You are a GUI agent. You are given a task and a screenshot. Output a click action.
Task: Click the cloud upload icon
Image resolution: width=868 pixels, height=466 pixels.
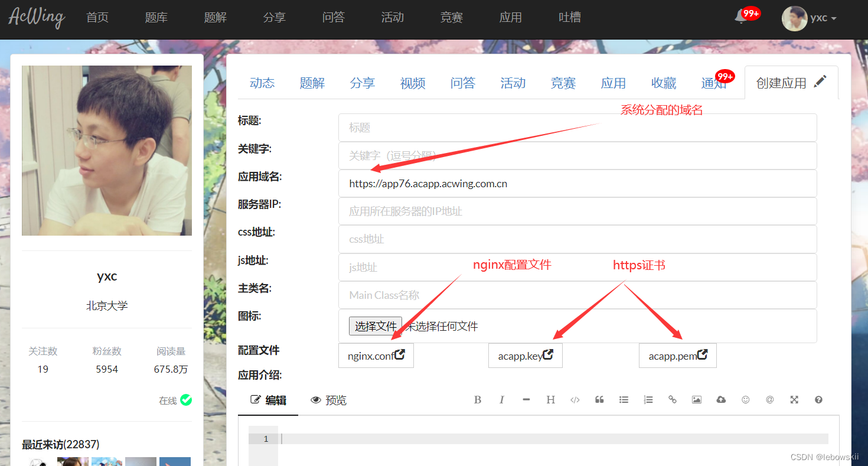click(721, 400)
